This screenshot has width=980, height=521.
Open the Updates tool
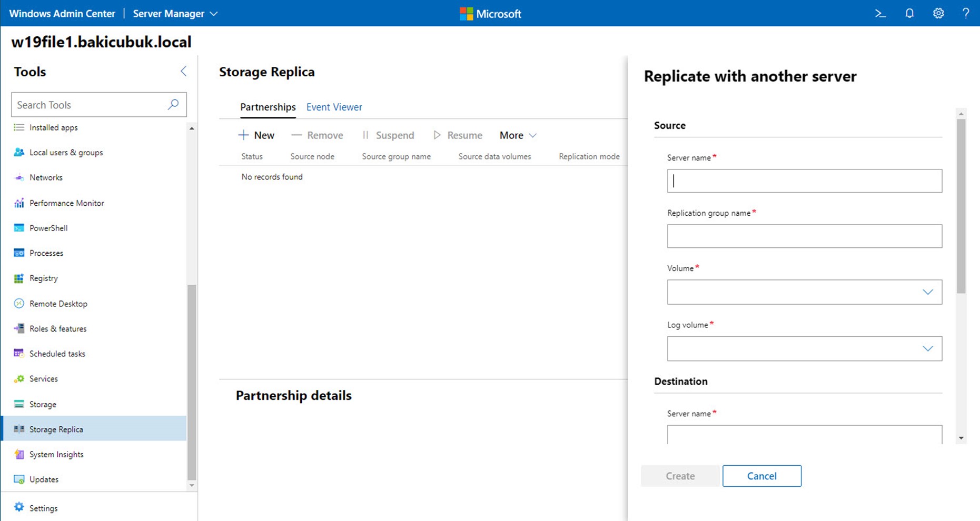(44, 479)
